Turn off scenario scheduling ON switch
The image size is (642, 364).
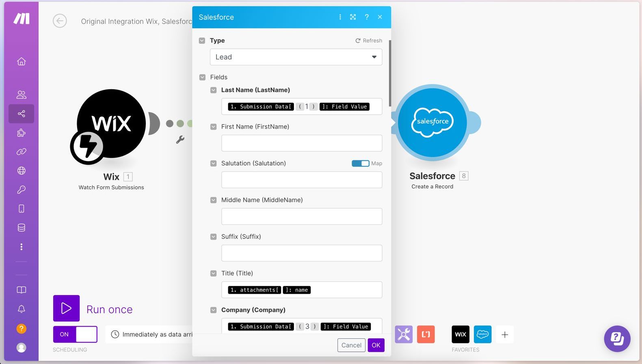point(75,334)
